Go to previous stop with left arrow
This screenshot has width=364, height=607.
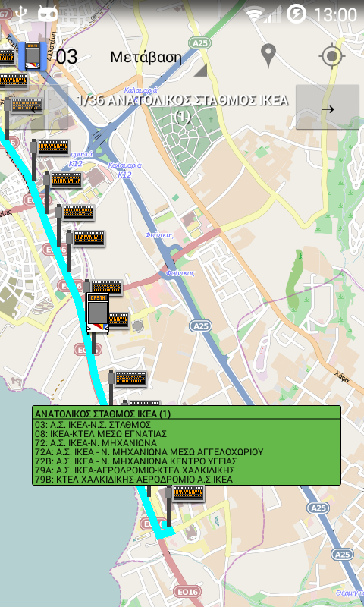34,107
